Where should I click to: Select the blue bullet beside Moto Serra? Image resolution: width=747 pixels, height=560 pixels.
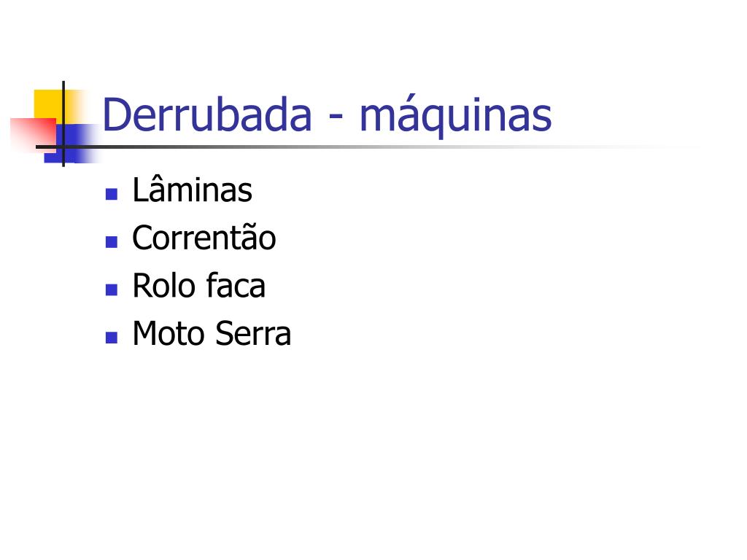112,338
